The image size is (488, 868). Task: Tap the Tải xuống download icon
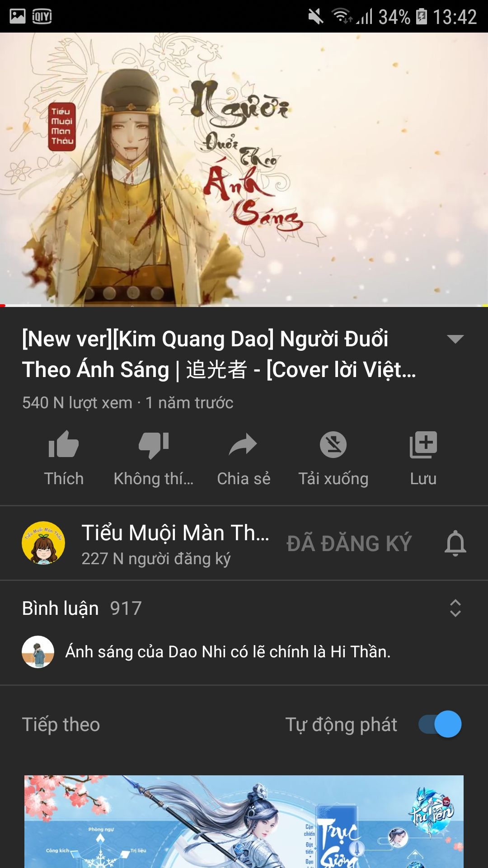click(x=333, y=444)
